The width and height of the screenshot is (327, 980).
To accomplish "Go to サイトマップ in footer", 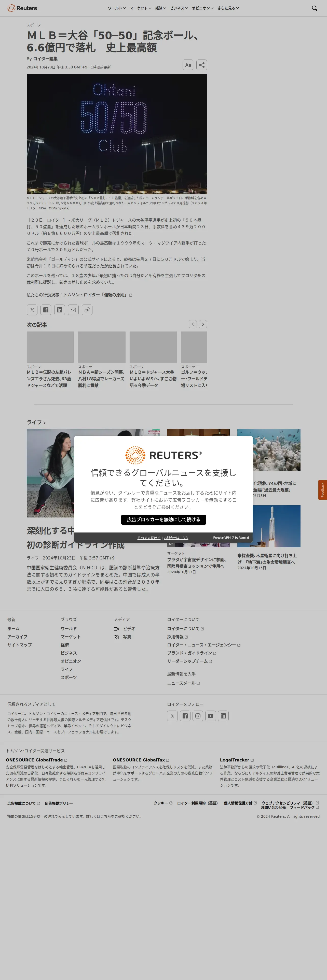I will point(19,645).
